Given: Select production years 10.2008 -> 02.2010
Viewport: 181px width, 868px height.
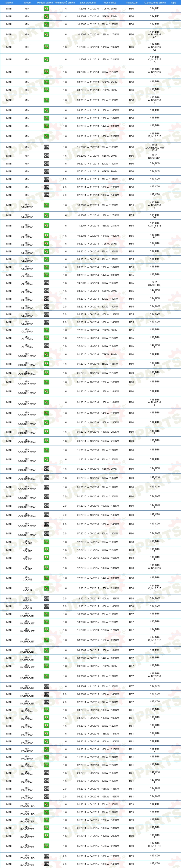Looking at the screenshot, I should click(x=88, y=236).
